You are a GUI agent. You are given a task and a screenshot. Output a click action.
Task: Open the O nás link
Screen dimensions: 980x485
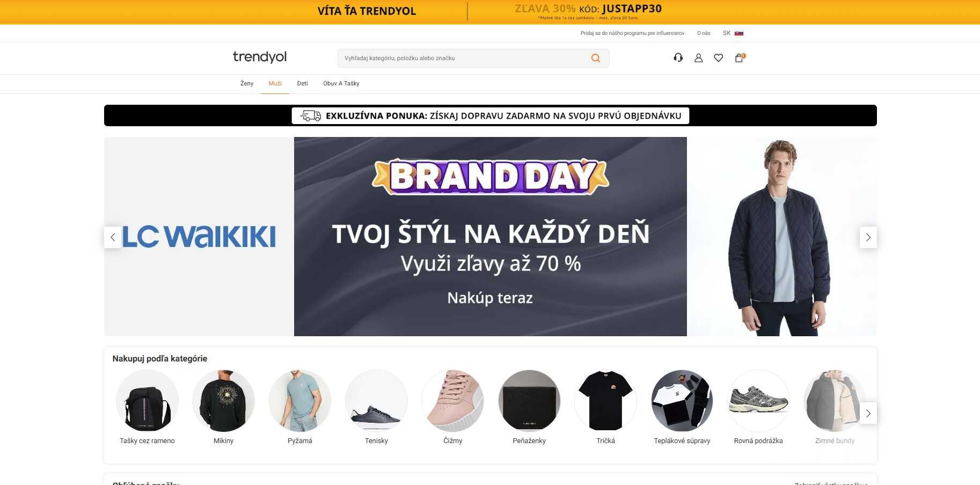point(704,33)
